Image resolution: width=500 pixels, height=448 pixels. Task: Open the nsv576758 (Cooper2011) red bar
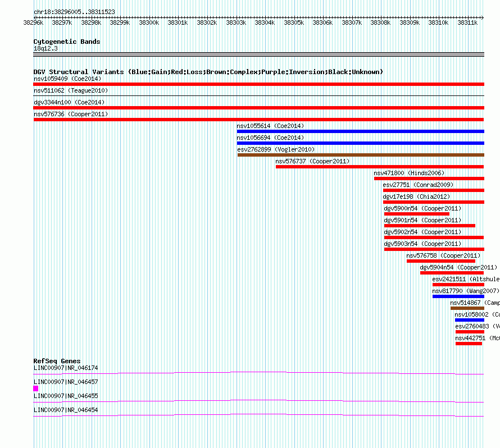[x=440, y=261]
